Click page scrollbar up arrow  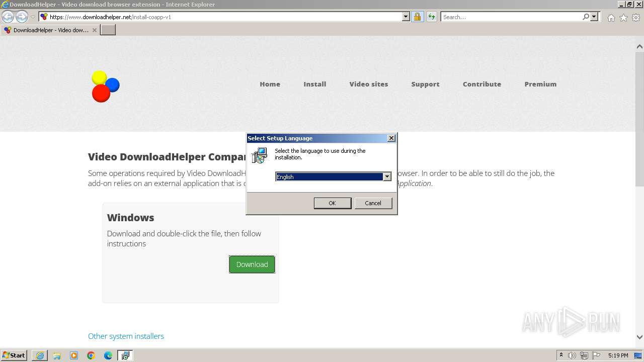639,46
